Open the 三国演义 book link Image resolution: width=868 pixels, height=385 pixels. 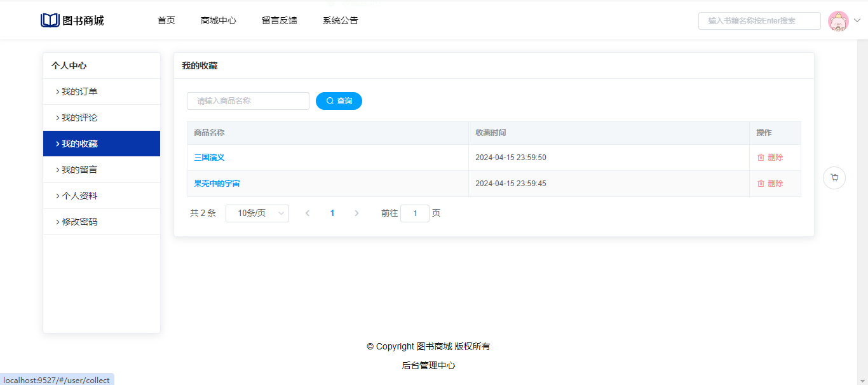[209, 158]
